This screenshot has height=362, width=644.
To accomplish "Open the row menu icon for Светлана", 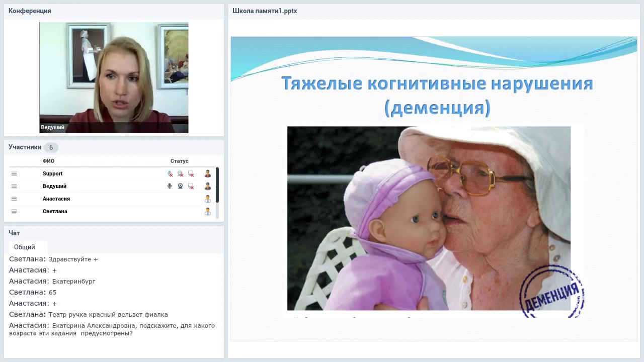I will pos(14,211).
